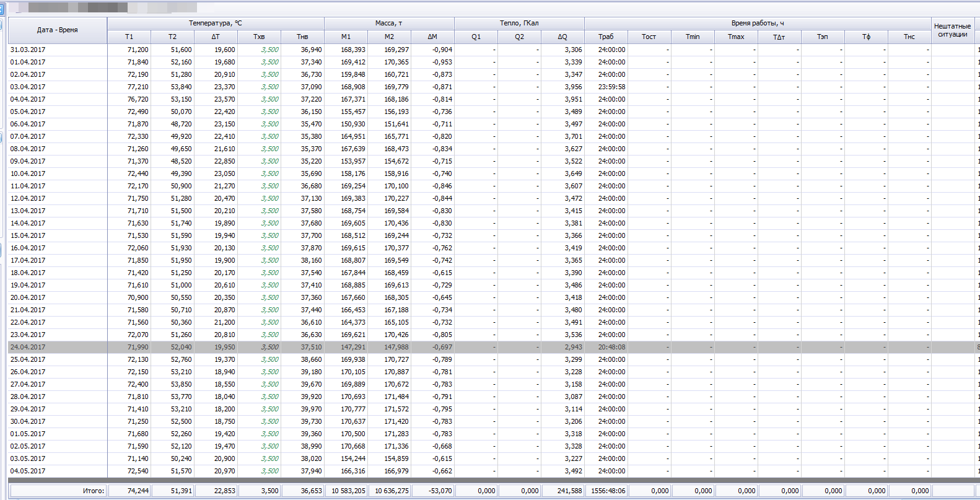Click the Тф column header
Image resolution: width=980 pixels, height=500 pixels.
point(866,37)
